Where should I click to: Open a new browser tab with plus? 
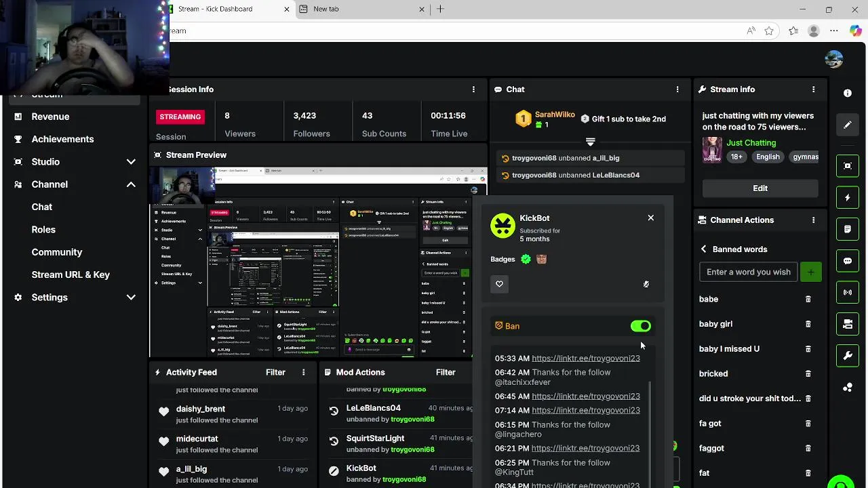pyautogui.click(x=440, y=9)
